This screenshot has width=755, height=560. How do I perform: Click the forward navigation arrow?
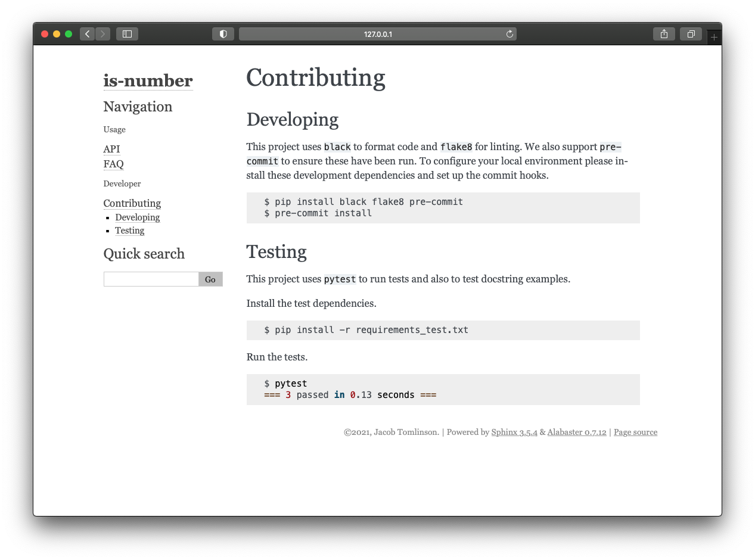[x=102, y=34]
